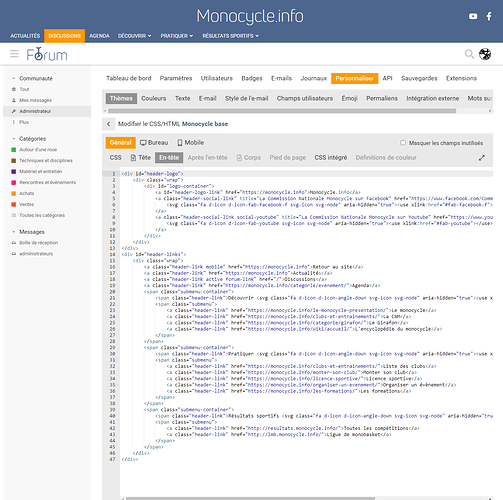Enable Masquer les champs inutilisés checkbox
This screenshot has height=500, width=503.
point(403,143)
